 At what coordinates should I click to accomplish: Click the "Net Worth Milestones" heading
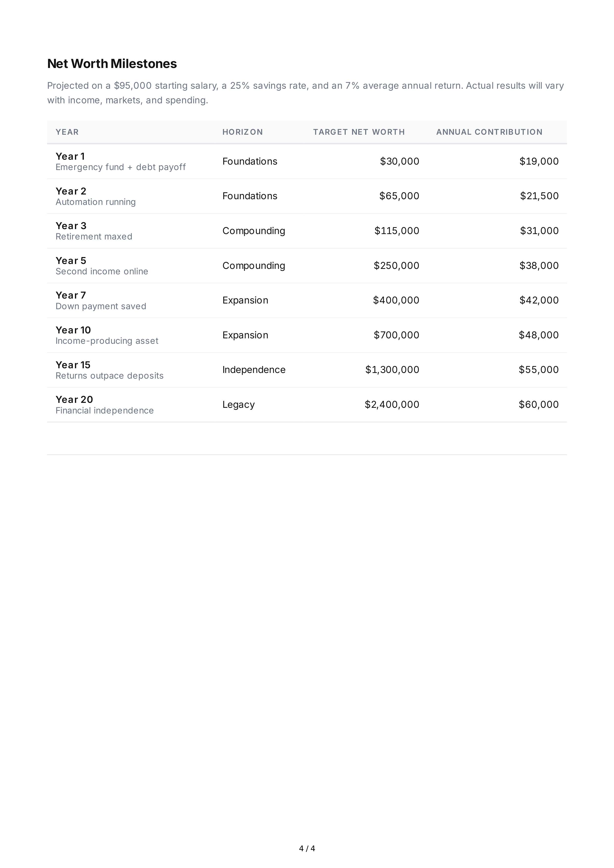click(x=112, y=64)
